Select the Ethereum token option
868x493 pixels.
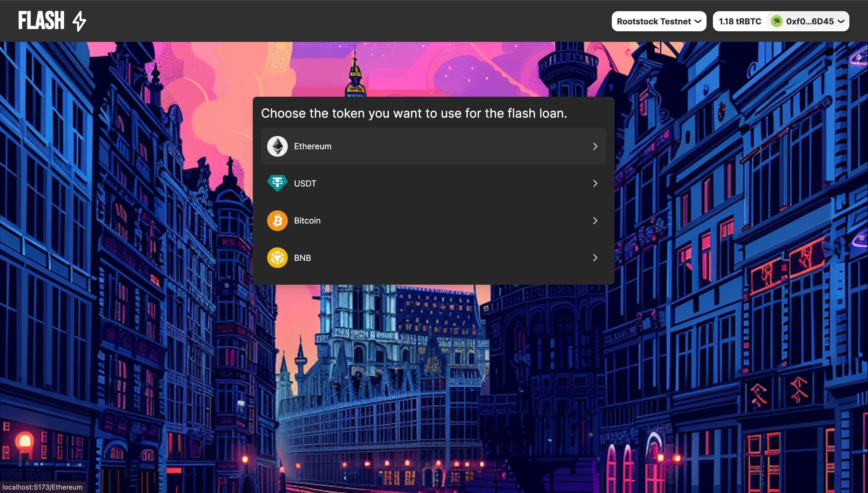point(434,146)
